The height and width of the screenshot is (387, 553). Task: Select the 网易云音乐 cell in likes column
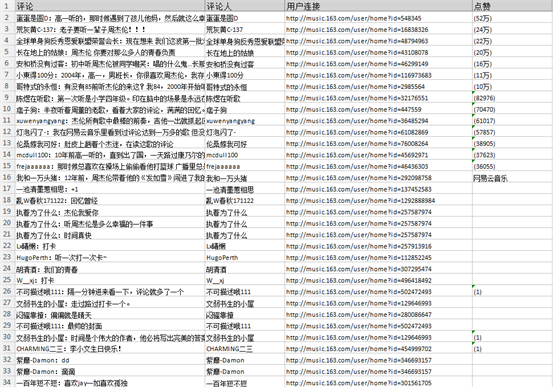512,178
